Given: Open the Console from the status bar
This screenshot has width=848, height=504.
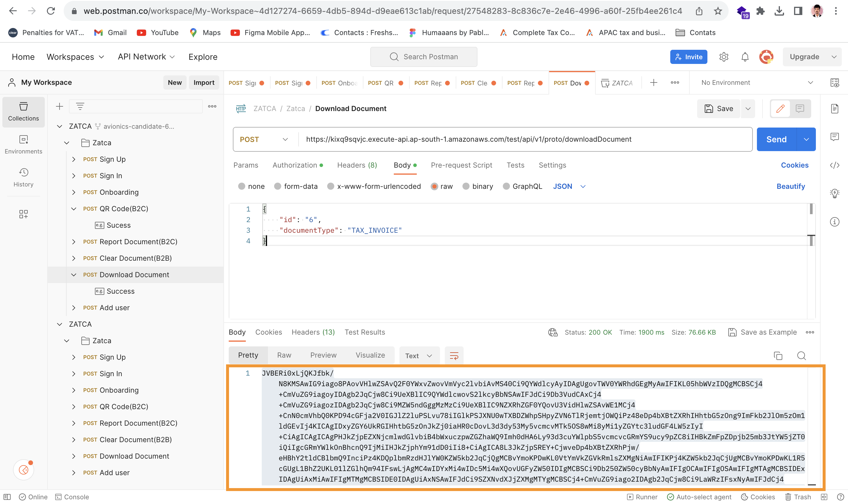Looking at the screenshot, I should coord(72,497).
